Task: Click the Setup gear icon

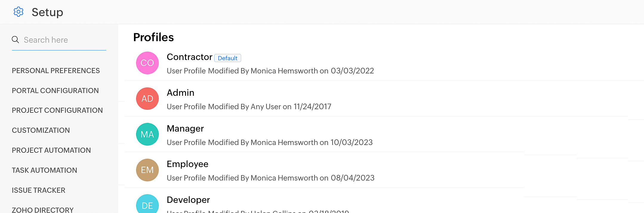Action: [19, 12]
